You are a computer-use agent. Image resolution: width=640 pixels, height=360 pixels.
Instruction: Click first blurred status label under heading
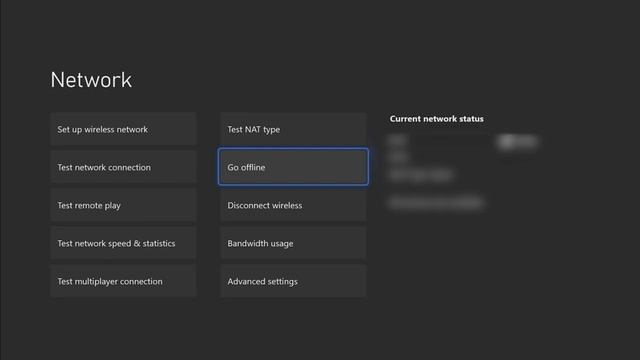[x=398, y=141]
